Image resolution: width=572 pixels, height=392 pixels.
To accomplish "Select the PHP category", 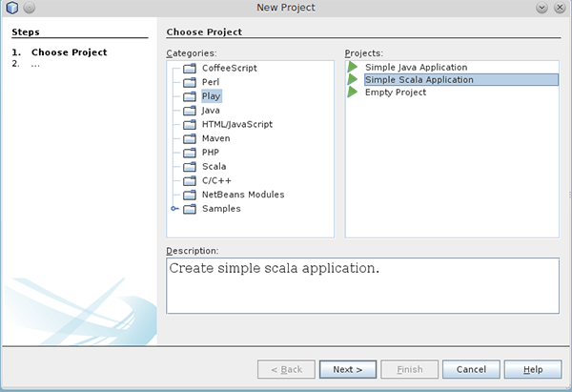I will 211,153.
